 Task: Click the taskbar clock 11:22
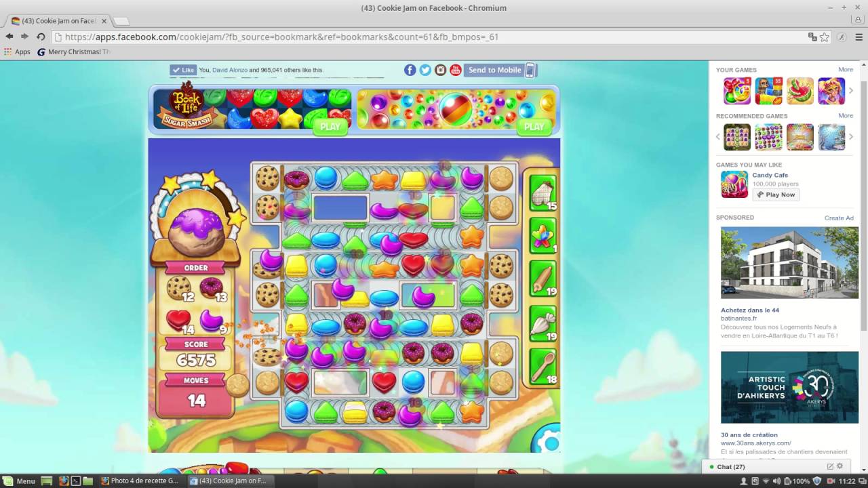pos(847,481)
